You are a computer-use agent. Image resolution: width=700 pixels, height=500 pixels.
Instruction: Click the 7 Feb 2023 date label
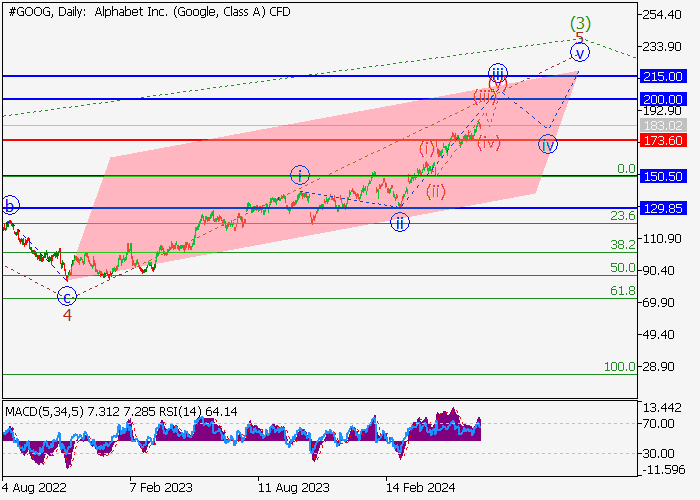point(161,487)
